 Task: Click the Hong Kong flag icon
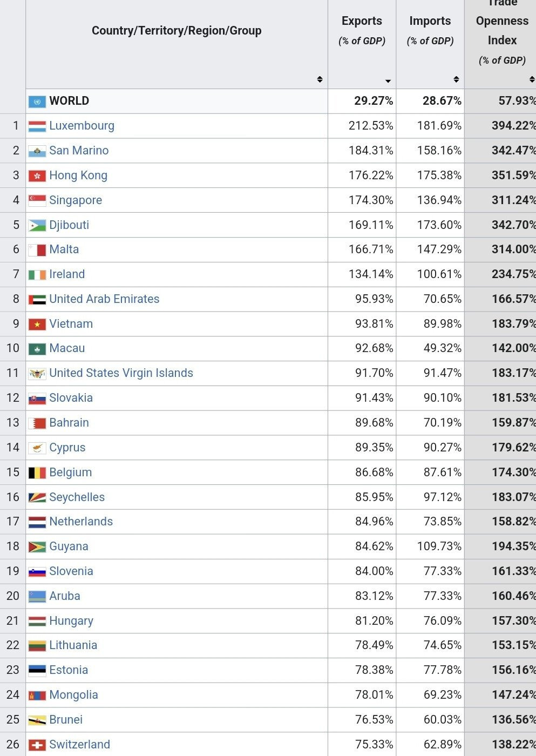coord(37,176)
